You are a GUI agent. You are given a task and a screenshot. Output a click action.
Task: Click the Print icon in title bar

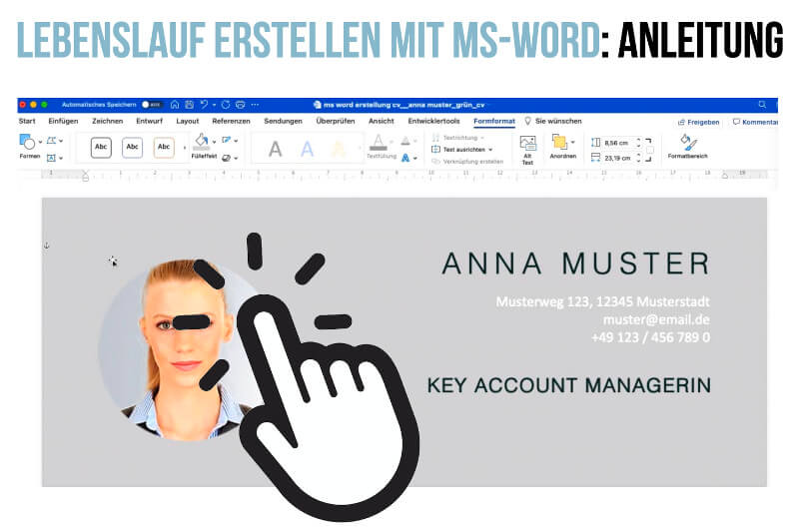coord(240,105)
